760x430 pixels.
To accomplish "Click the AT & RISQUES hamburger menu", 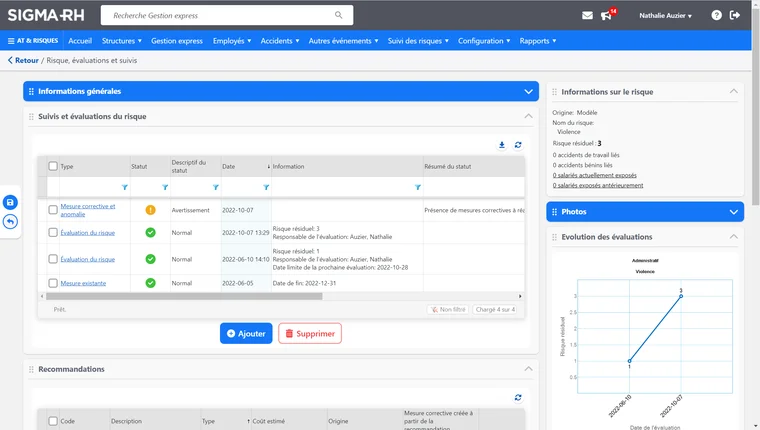I will click(33, 41).
